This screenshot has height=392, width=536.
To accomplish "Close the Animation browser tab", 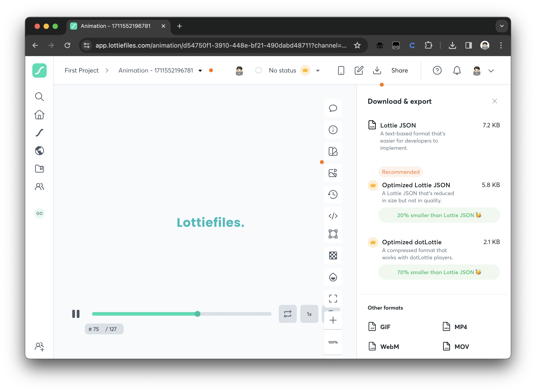I will (x=163, y=26).
